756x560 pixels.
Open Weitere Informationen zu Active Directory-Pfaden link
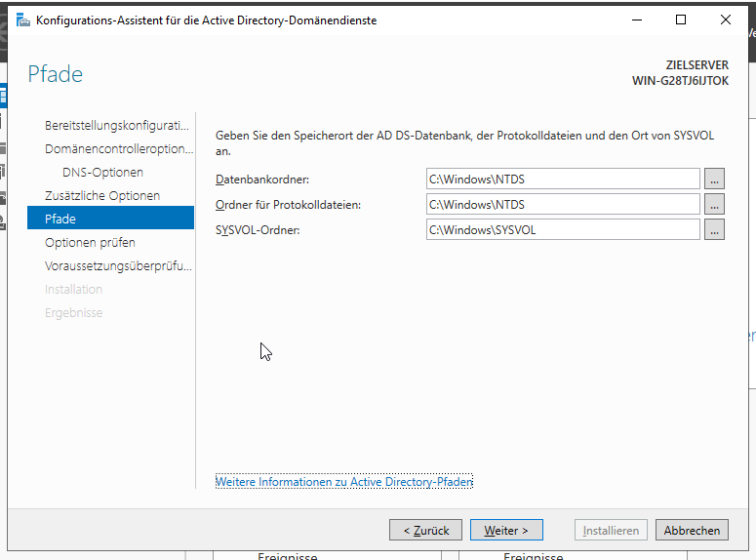tap(343, 482)
